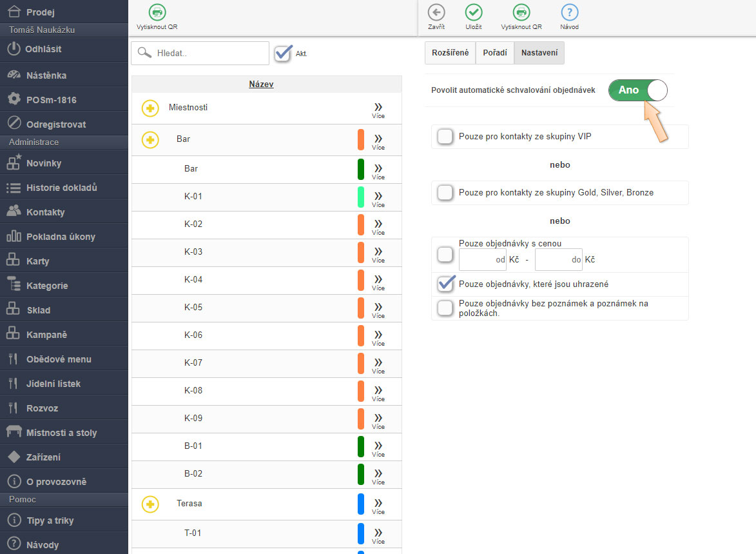
Task: Open Nástěnka dashboard in the sidebar
Action: [46, 75]
